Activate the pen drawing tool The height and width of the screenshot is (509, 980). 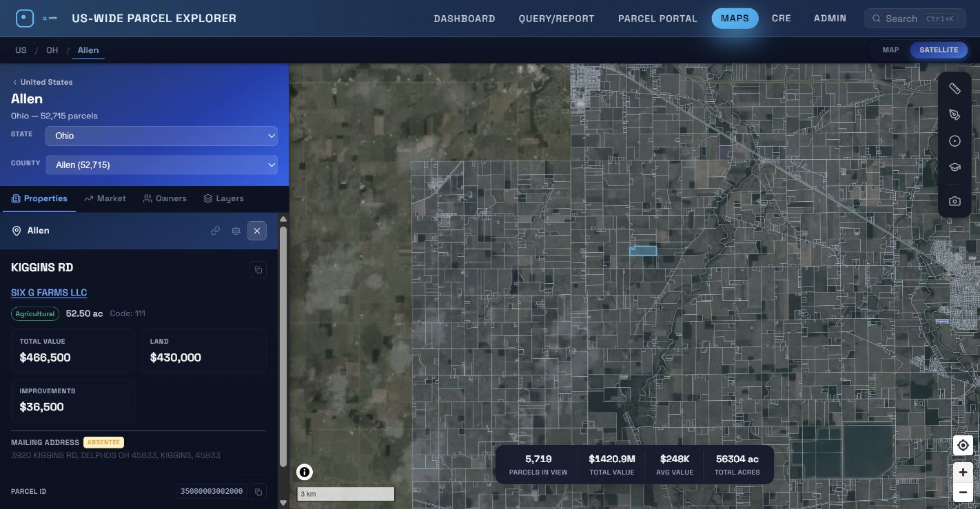point(955,115)
